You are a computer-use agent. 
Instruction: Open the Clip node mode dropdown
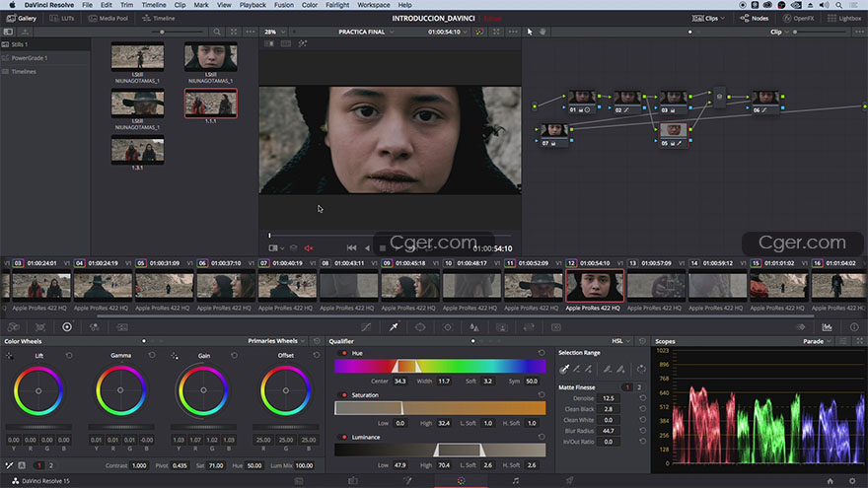pos(779,33)
